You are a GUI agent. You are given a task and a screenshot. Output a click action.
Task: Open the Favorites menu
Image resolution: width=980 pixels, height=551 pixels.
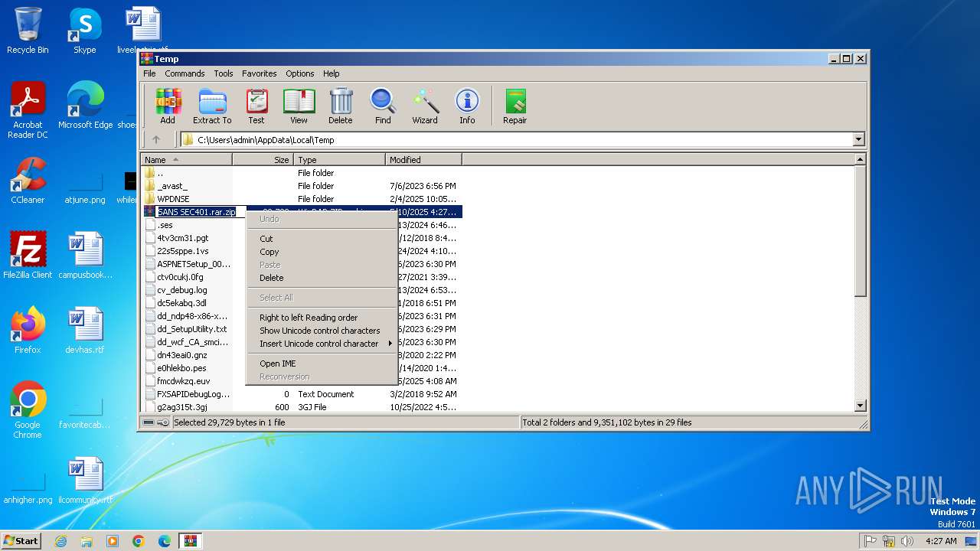(x=260, y=73)
